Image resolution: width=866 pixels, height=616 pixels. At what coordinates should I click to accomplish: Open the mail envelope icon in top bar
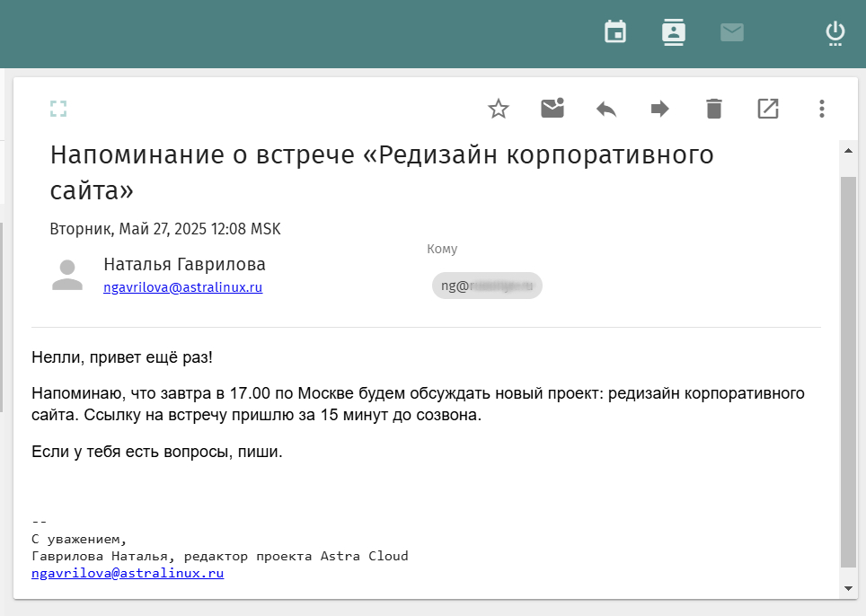[x=732, y=32]
